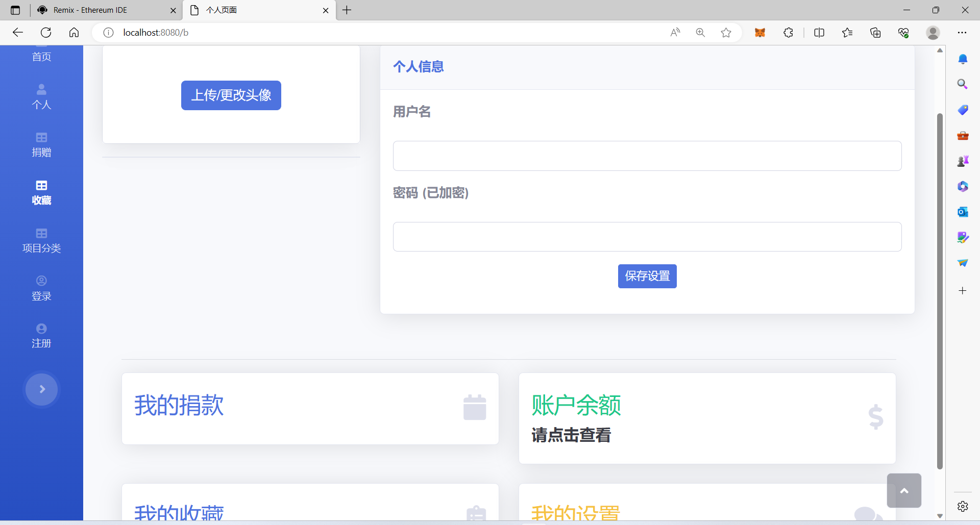This screenshot has height=525, width=980.
Task: Open the 我的收藏 card title
Action: [x=179, y=513]
